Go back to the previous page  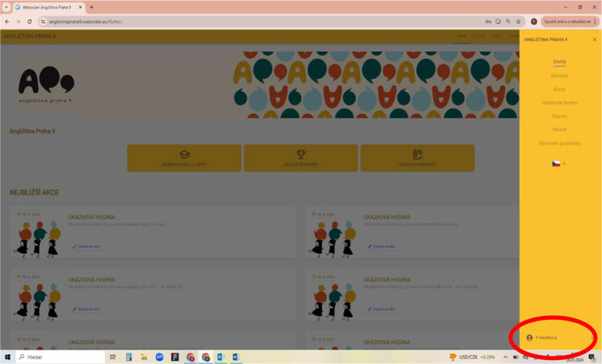pos(7,22)
